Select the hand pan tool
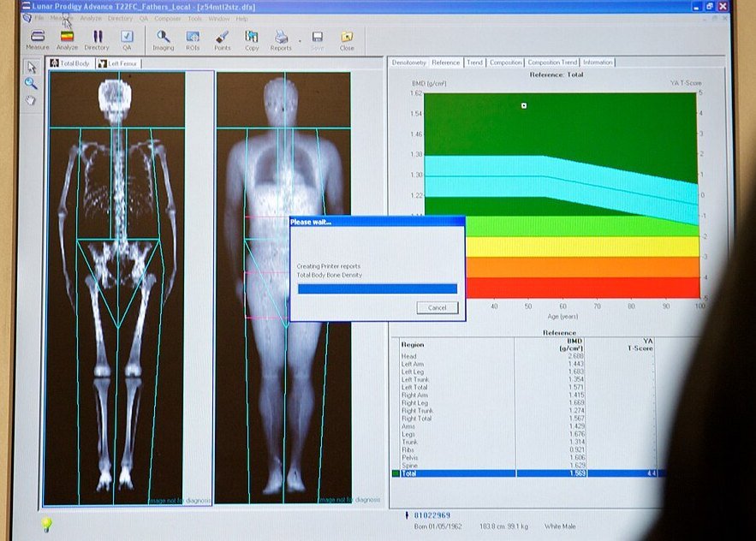Viewport: 756px width, 541px height. pos(30,100)
